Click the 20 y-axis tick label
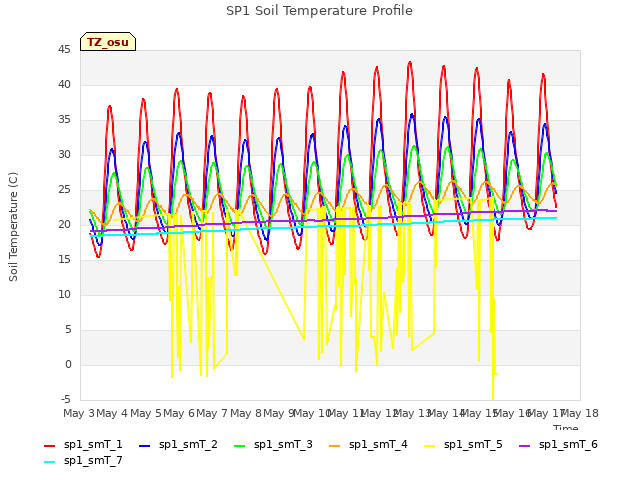640x480 pixels. [64, 224]
